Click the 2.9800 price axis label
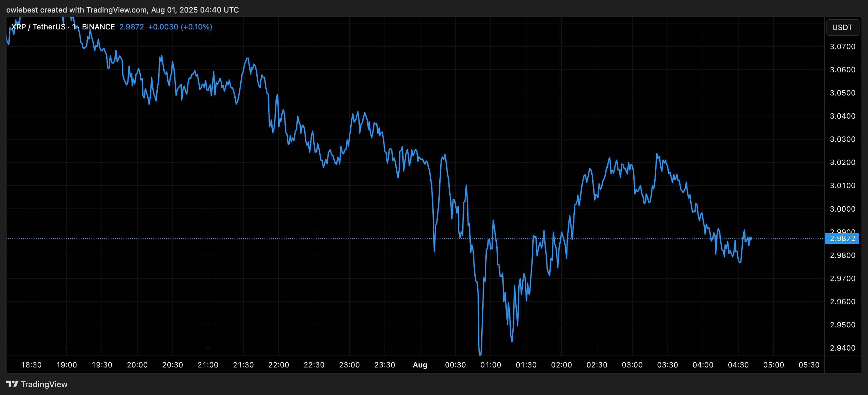This screenshot has width=868, height=395. pyautogui.click(x=842, y=255)
